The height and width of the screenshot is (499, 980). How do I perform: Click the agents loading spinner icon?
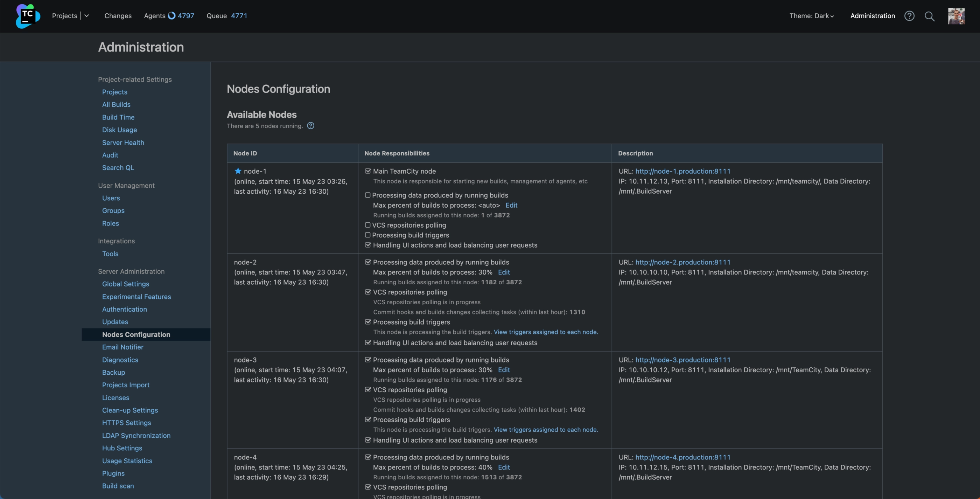pos(171,16)
